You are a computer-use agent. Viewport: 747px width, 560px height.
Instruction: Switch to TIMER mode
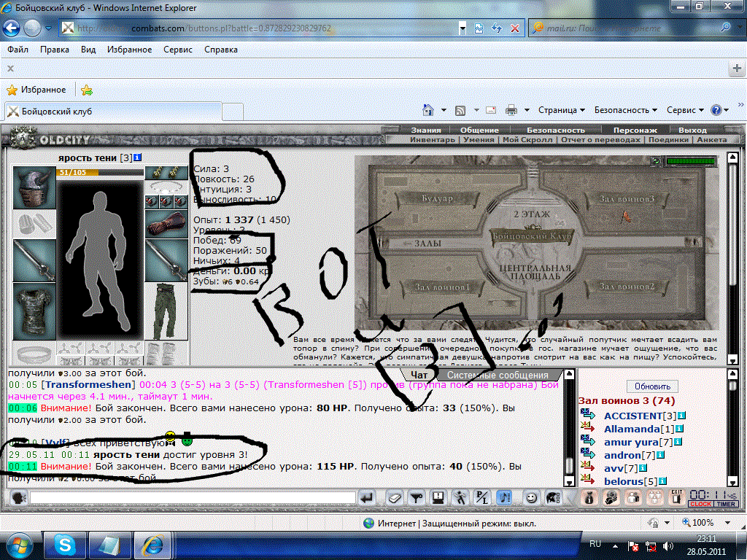[726, 504]
